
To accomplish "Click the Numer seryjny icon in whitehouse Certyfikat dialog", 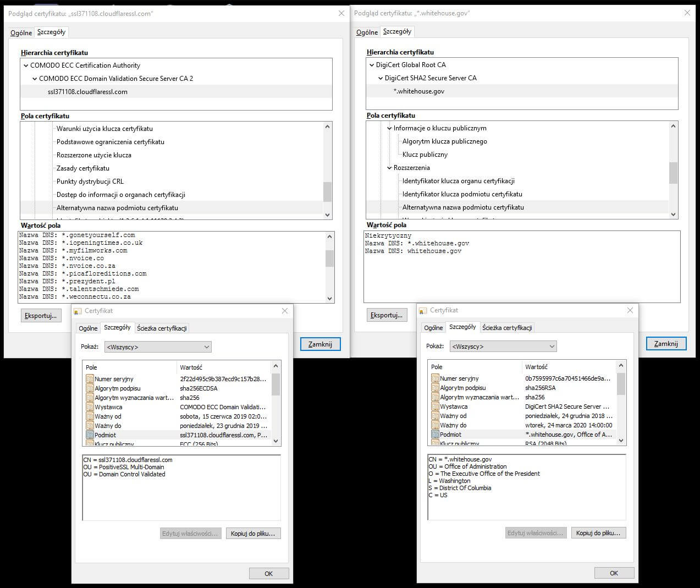I will [435, 378].
